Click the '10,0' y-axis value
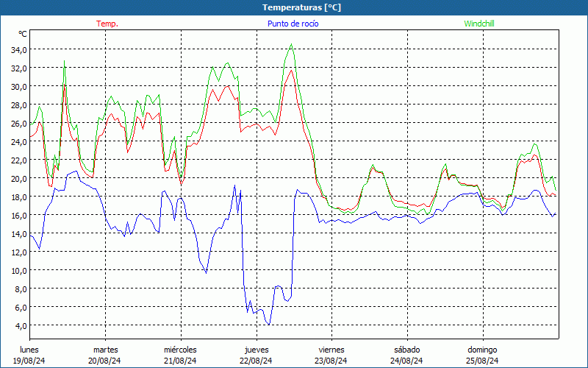 [x=19, y=271]
